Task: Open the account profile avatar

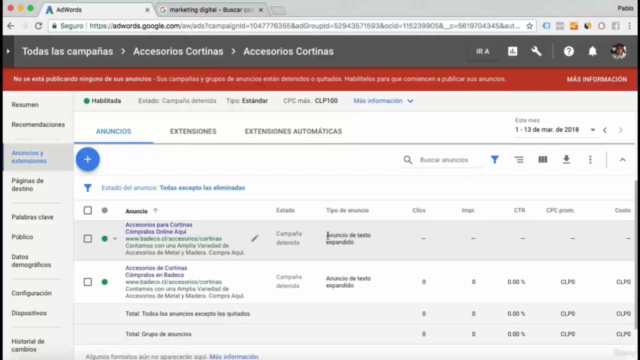Action: tap(618, 51)
